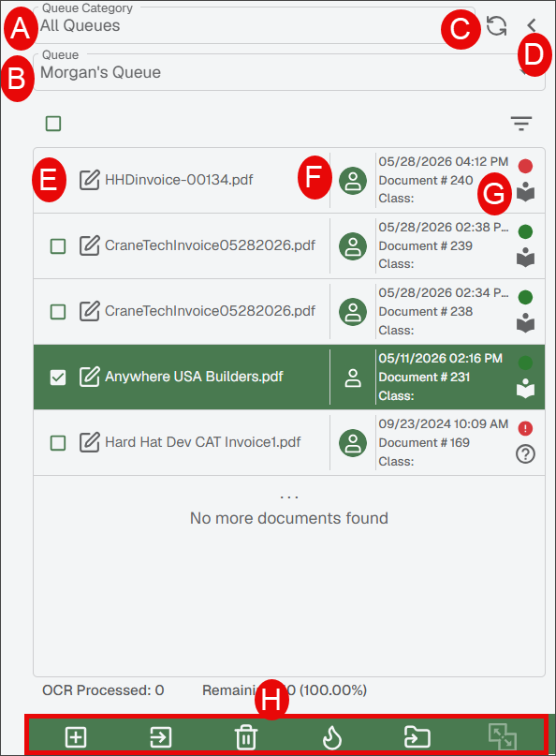Click the help question mark on Document 169
556x756 pixels.
point(525,453)
